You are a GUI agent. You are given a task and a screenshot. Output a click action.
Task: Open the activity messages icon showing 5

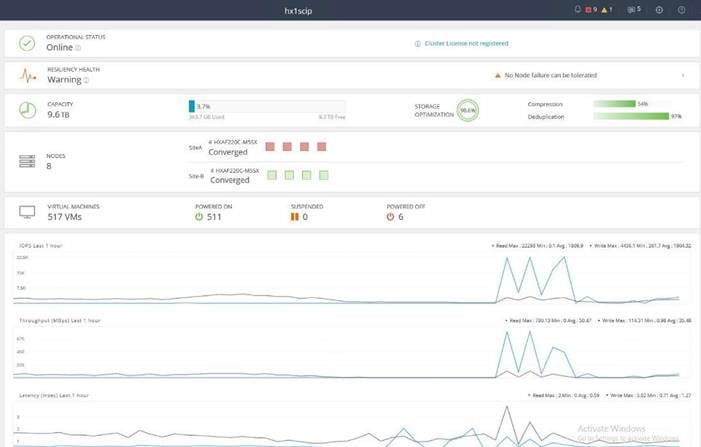pyautogui.click(x=632, y=9)
